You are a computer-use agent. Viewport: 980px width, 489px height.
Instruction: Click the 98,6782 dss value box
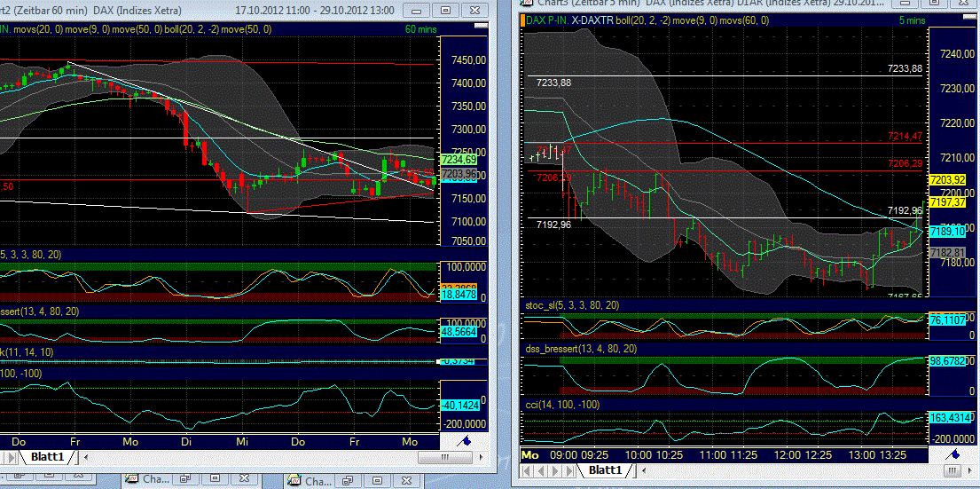point(949,362)
